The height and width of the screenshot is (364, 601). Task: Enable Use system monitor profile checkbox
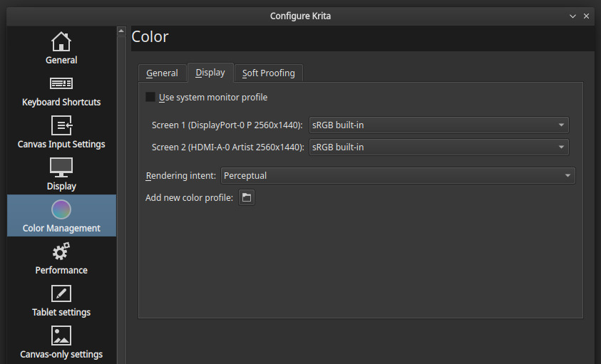[150, 97]
